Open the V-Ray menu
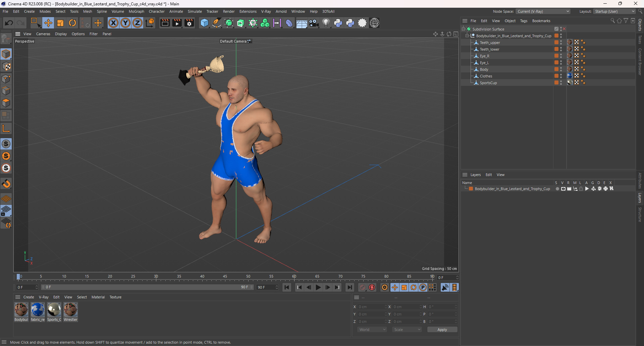The height and width of the screenshot is (346, 644). (266, 11)
